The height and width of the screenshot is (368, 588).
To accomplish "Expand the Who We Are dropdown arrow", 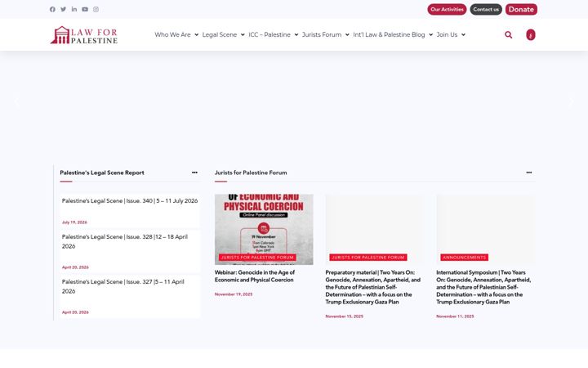I will [196, 34].
